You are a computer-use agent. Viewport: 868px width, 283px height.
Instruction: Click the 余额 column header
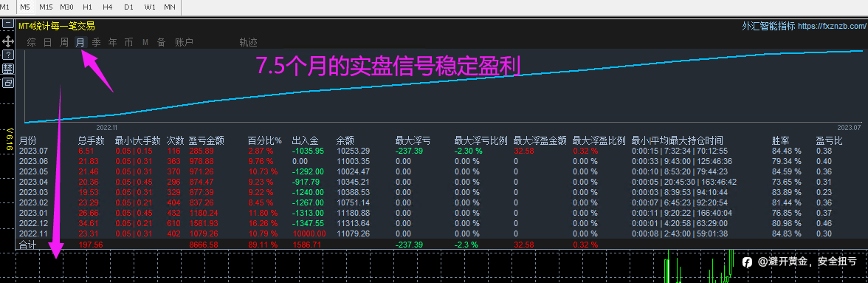(345, 141)
